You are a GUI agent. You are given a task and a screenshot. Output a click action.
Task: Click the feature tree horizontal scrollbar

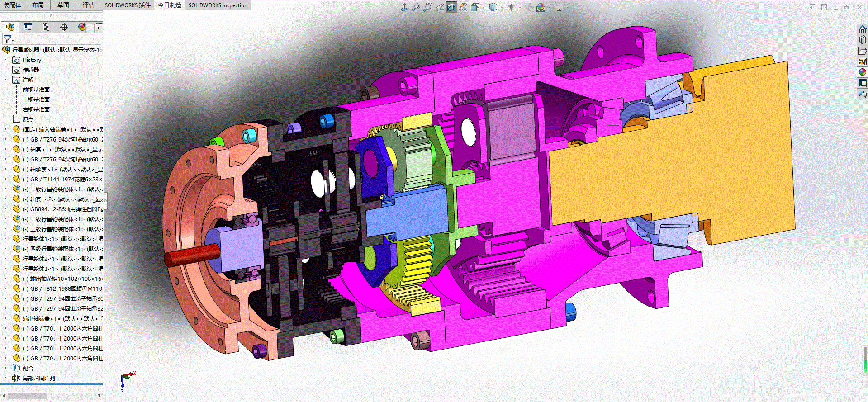point(52,396)
